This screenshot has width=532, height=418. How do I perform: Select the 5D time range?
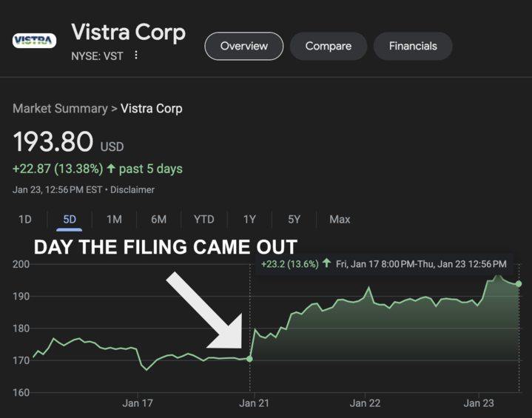(69, 219)
